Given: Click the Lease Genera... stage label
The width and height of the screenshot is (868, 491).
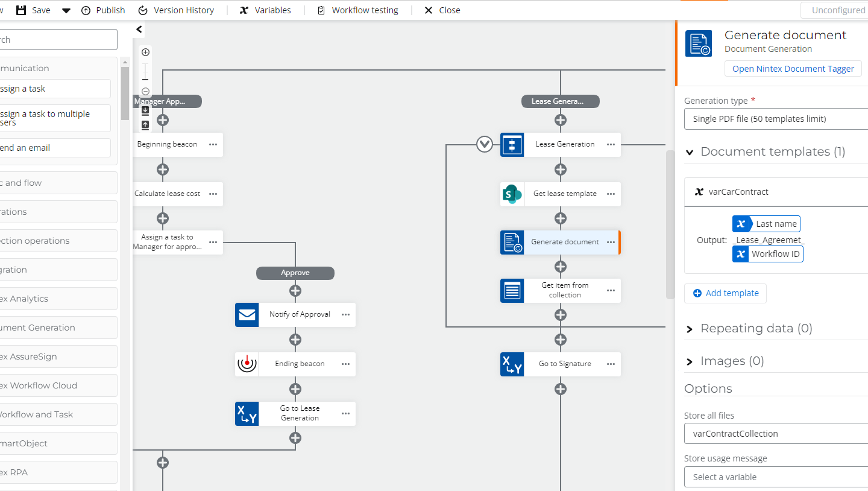Looking at the screenshot, I should (x=561, y=101).
